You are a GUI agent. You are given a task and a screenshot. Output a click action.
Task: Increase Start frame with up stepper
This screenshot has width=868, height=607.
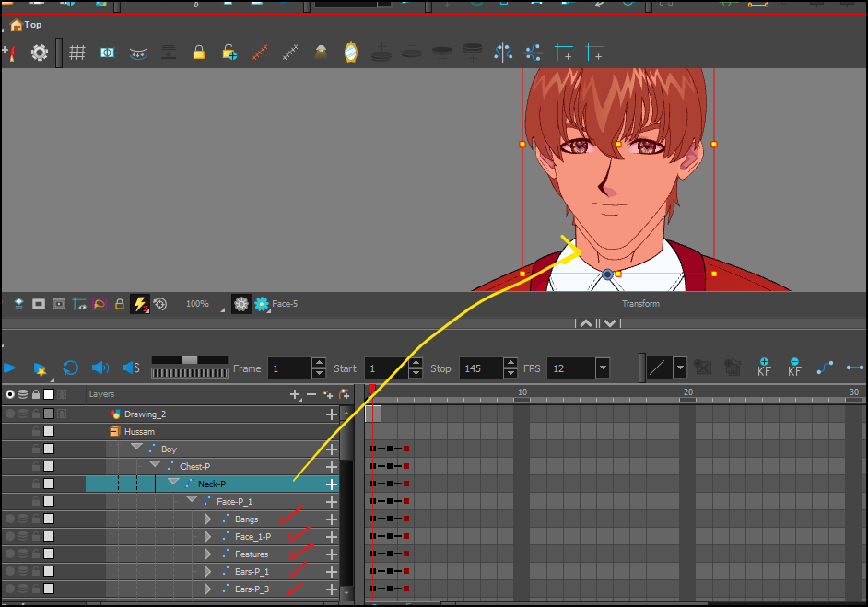(416, 363)
